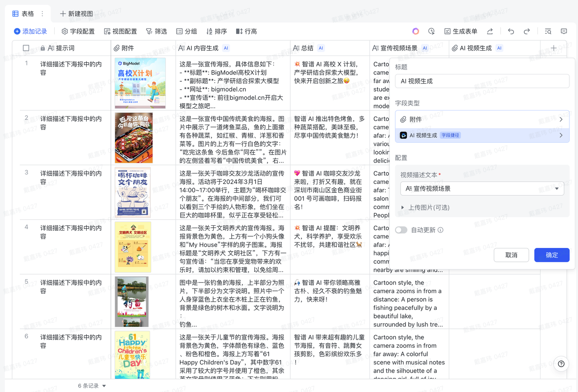Click the video scene cell about fishing lake
The image size is (578, 392).
pyautogui.click(x=409, y=302)
